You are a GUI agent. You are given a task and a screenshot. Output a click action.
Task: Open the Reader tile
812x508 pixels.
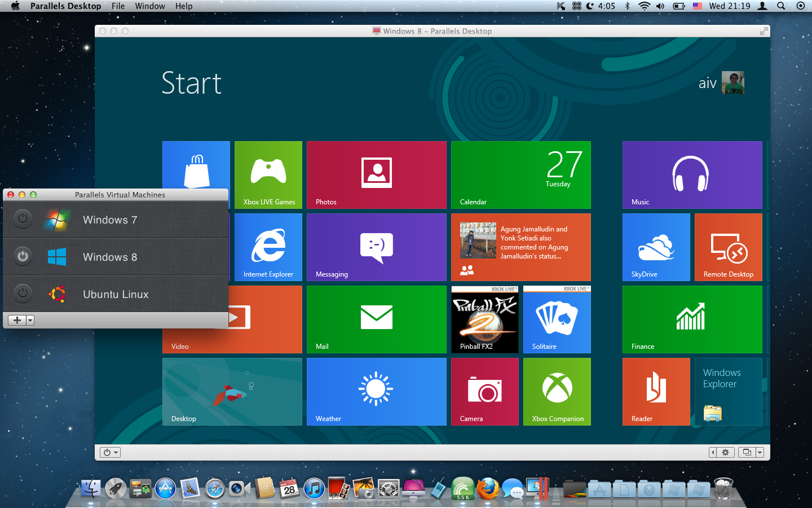click(656, 392)
